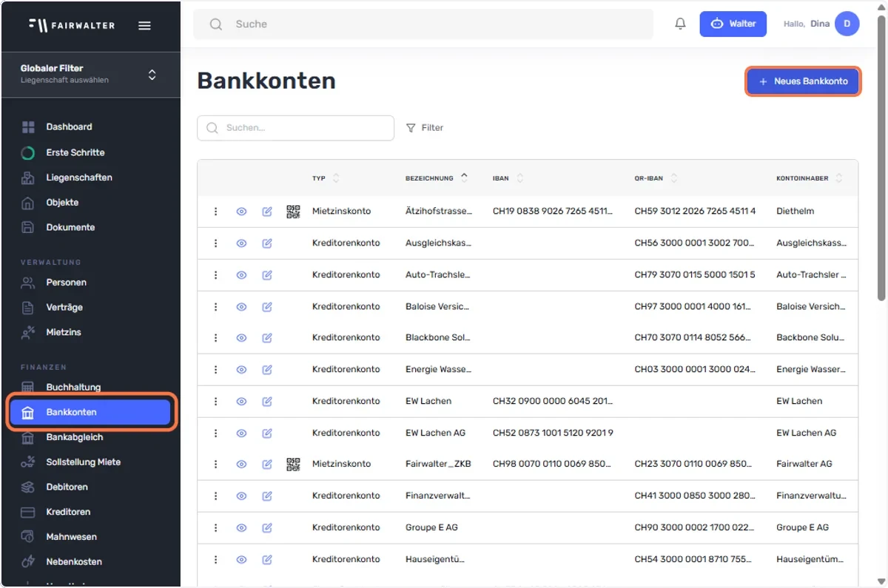
Task: View EW Lachen account via eye icon
Action: (x=241, y=402)
